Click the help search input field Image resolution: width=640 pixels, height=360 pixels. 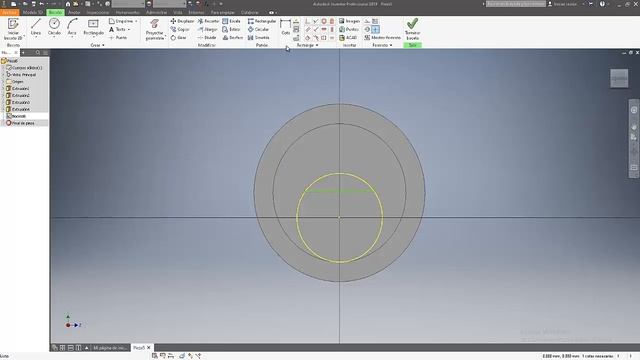point(516,4)
